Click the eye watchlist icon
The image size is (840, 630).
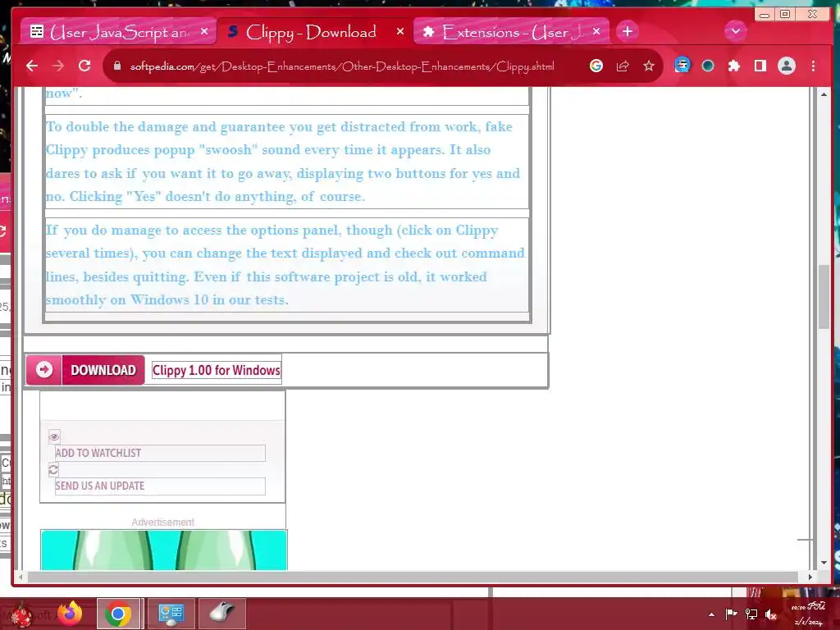[54, 436]
